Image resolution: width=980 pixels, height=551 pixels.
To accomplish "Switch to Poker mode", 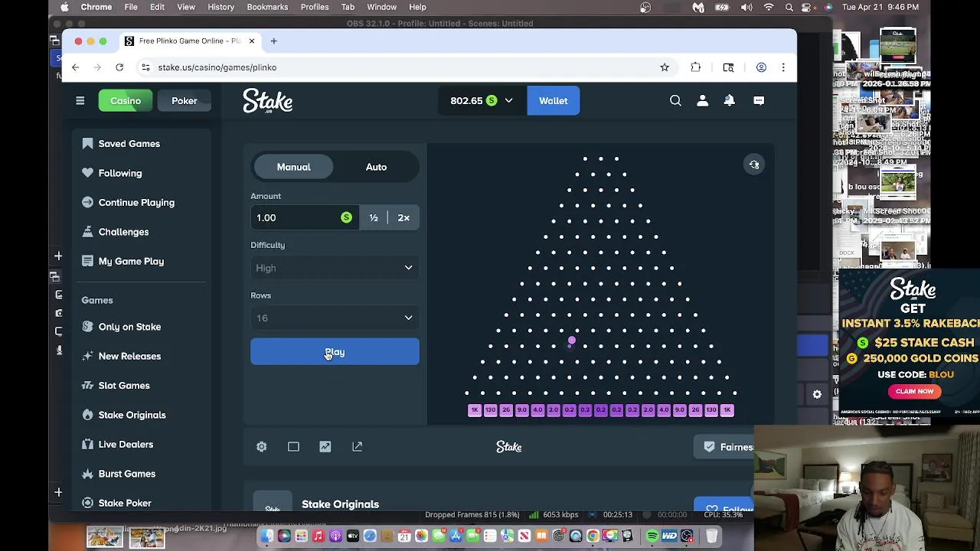I will tap(184, 101).
